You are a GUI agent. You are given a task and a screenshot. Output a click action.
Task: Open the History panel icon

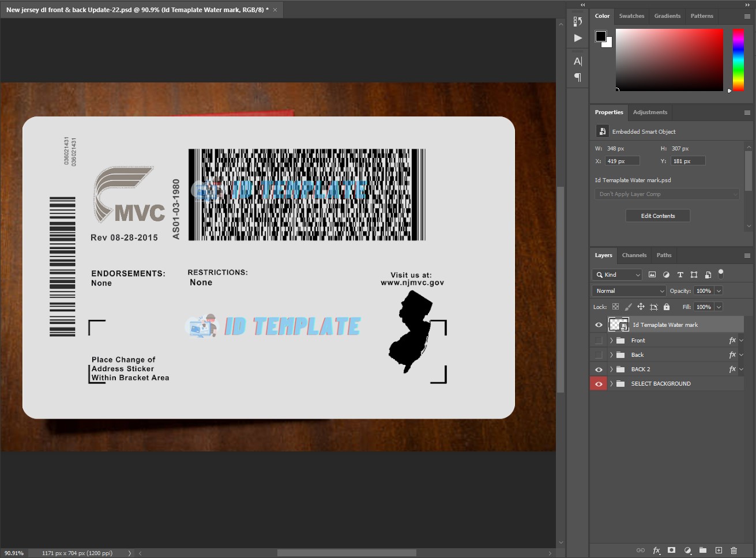click(578, 21)
